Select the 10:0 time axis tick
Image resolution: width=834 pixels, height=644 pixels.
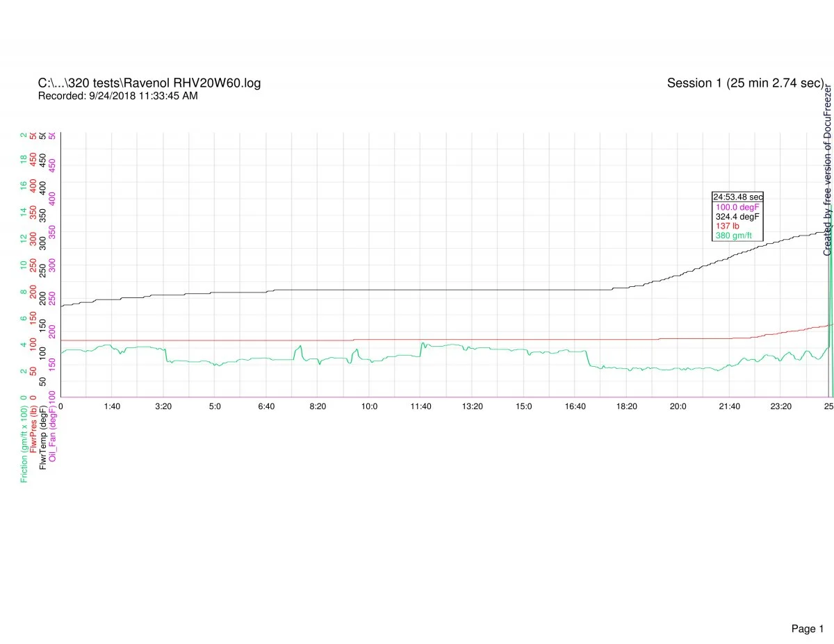point(369,406)
